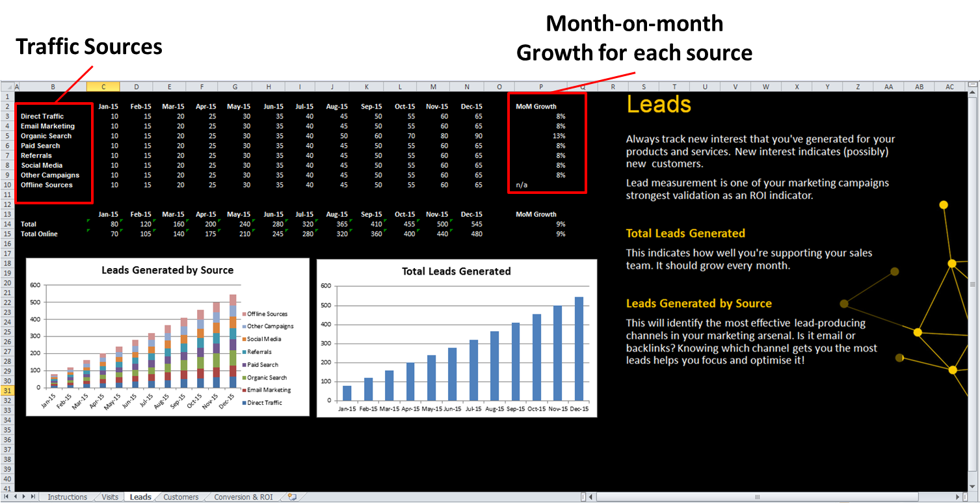
Task: Click the horizontal scrollbar left arrow
Action: pos(591,497)
